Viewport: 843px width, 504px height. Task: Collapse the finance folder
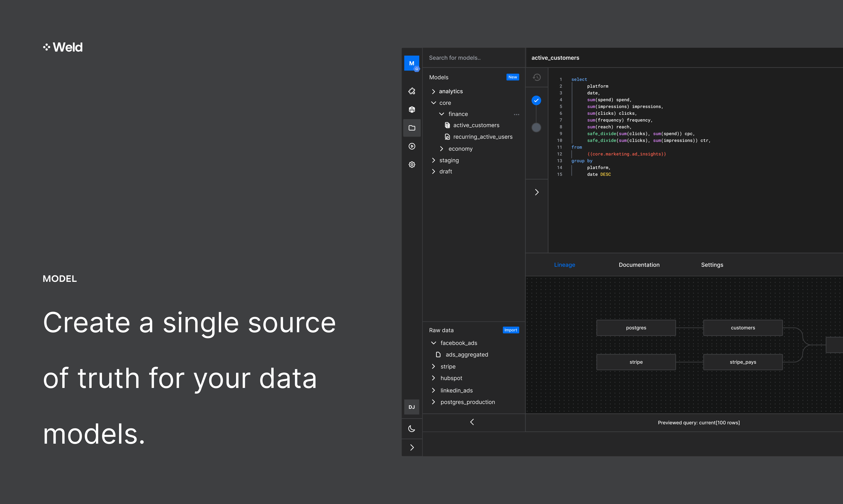[442, 114]
